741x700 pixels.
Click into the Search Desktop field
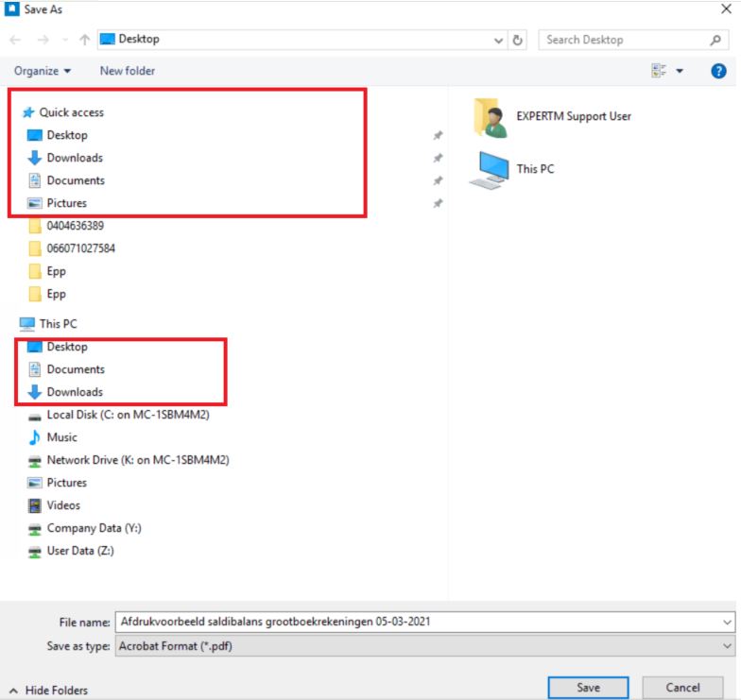(x=624, y=40)
